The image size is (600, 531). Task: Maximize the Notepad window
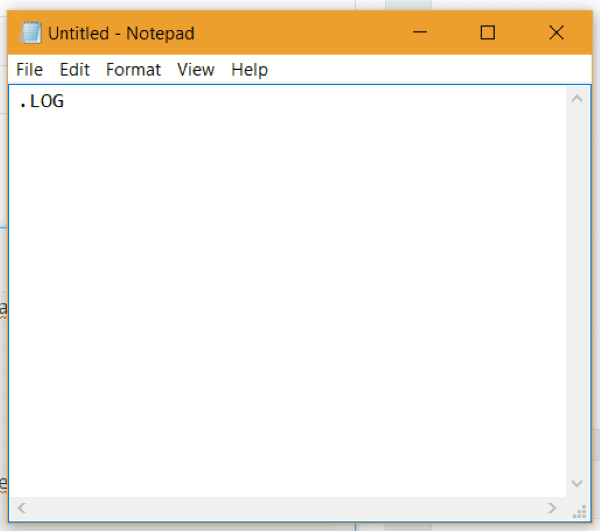click(x=487, y=33)
